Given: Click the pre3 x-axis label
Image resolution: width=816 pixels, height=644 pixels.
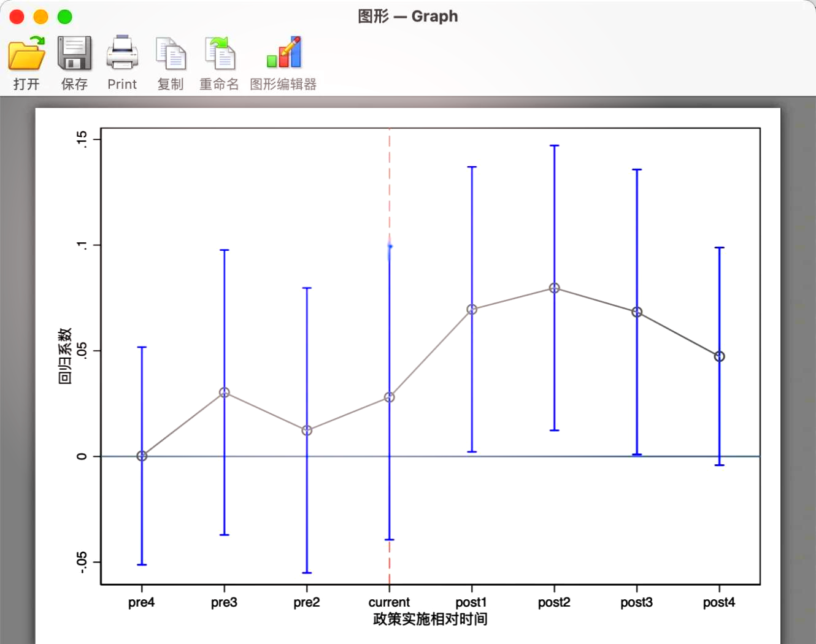Looking at the screenshot, I should (x=224, y=602).
